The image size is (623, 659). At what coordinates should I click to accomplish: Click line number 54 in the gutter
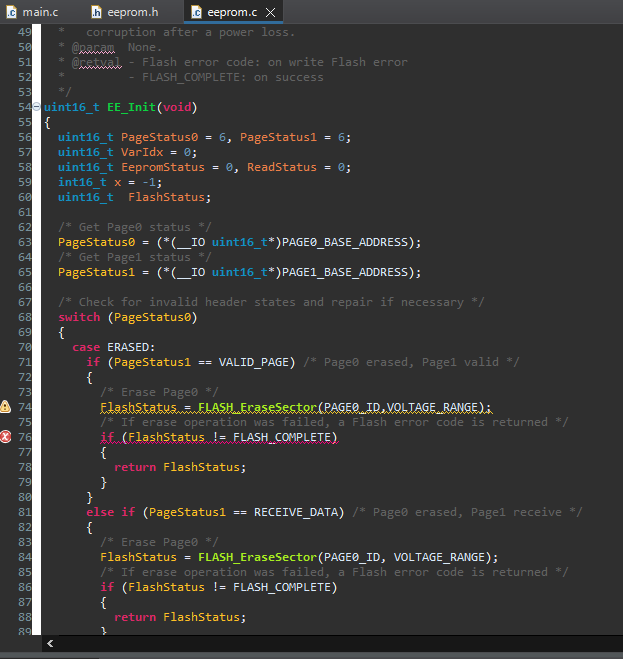(x=25, y=107)
